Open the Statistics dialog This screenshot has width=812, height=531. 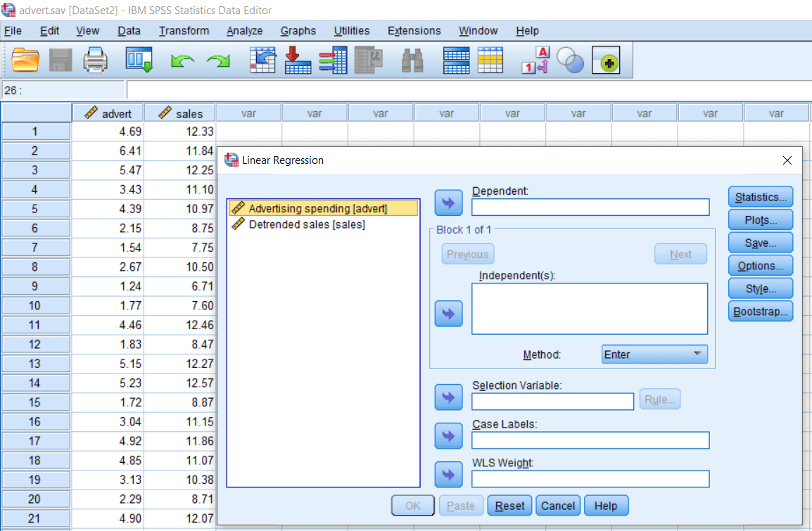(x=760, y=196)
